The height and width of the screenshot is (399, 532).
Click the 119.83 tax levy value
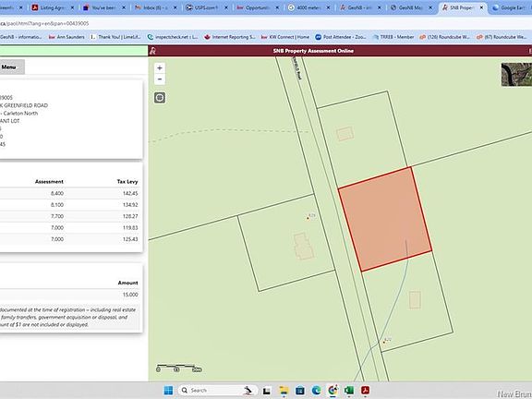130,228
